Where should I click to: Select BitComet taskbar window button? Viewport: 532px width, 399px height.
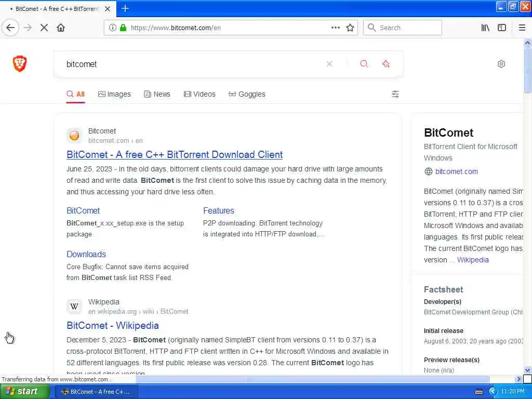pos(96,392)
